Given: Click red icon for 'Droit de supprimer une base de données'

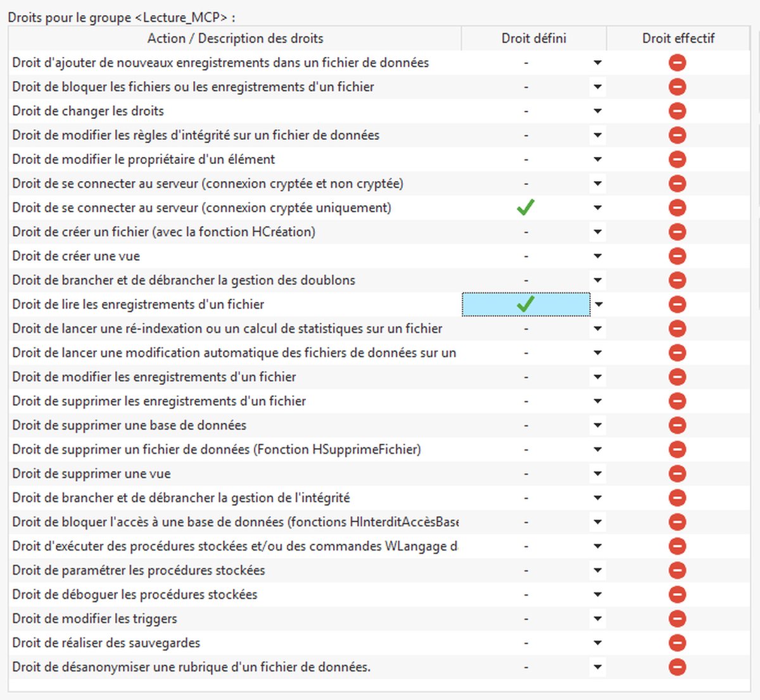Looking at the screenshot, I should 677,425.
